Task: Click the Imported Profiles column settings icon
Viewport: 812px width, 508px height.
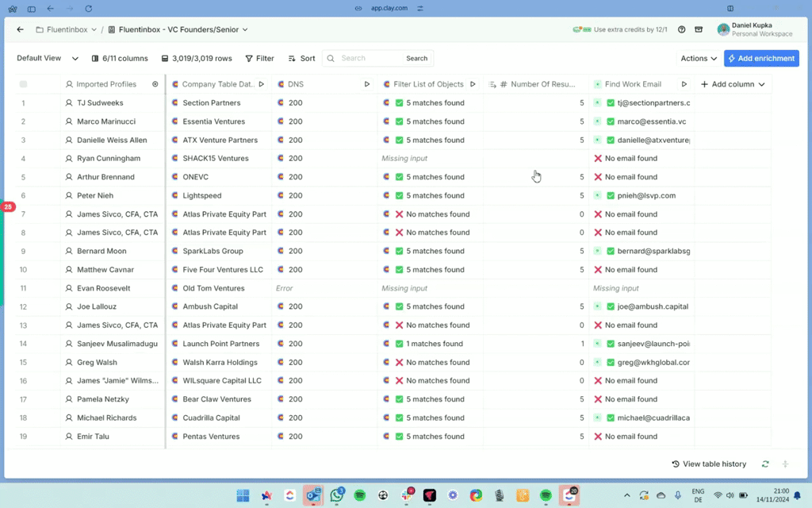Action: 155,84
